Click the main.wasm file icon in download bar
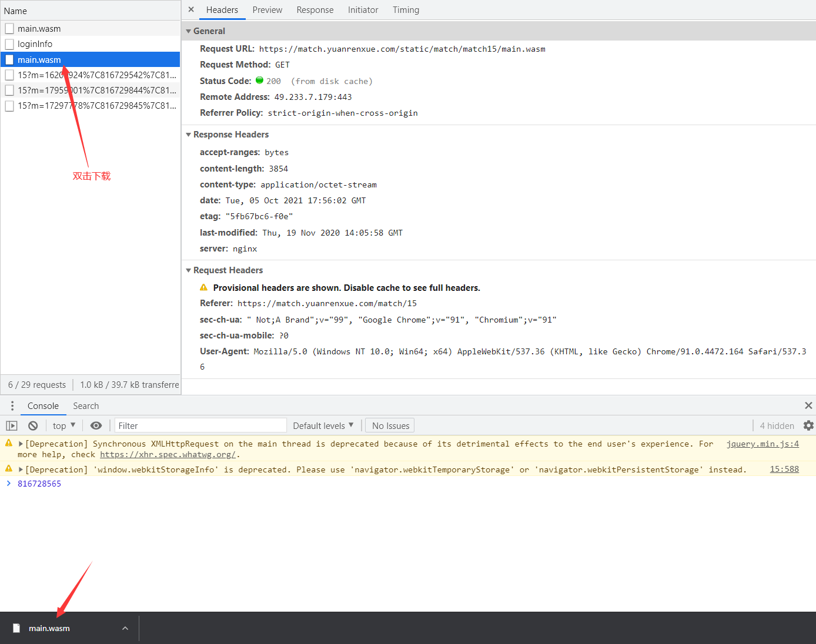 coord(16,628)
